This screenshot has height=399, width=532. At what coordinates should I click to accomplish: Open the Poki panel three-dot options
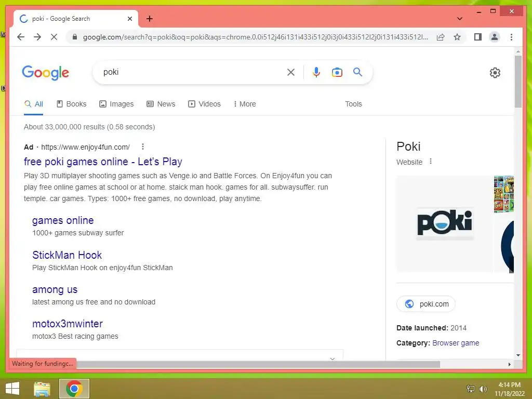click(x=431, y=162)
